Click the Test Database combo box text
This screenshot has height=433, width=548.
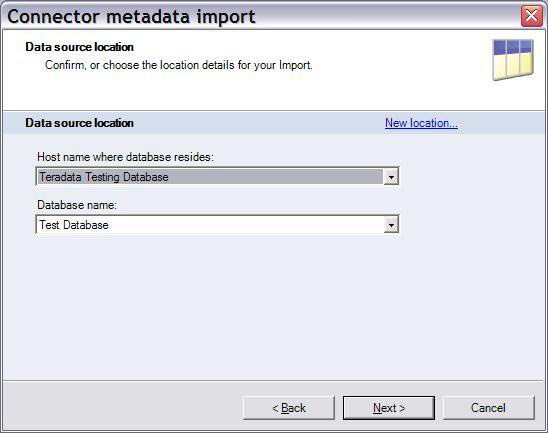74,225
